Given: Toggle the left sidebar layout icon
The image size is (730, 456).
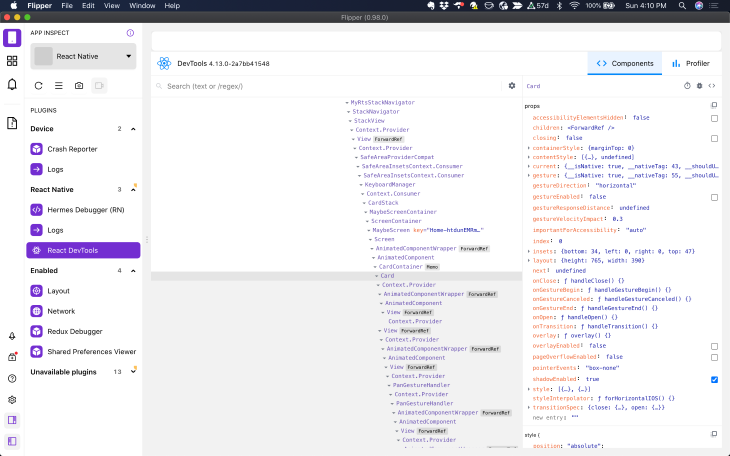Looking at the screenshot, I should tap(12, 441).
